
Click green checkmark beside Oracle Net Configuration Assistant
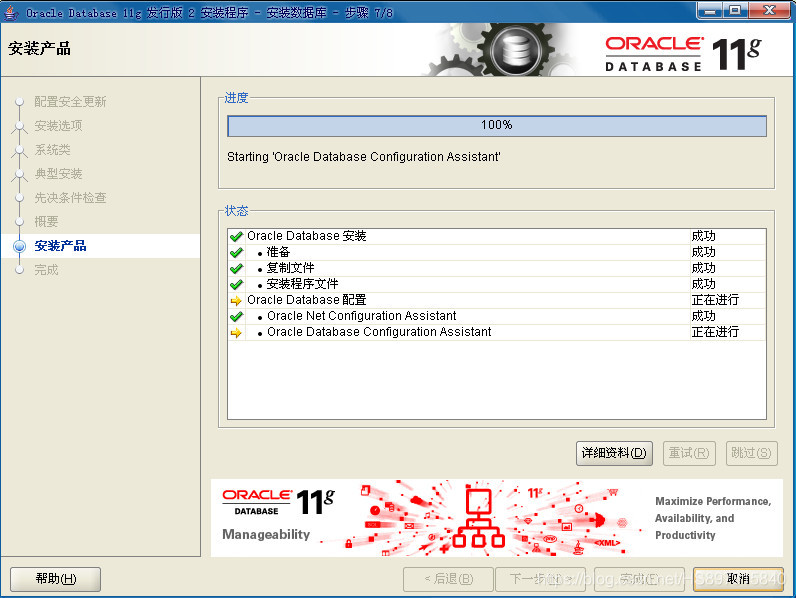pyautogui.click(x=236, y=316)
